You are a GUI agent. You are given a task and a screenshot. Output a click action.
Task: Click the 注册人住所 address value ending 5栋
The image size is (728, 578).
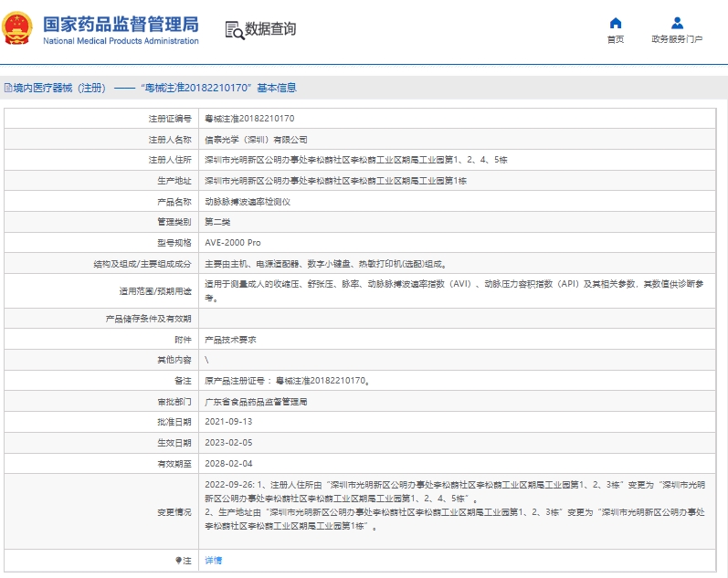[356, 160]
